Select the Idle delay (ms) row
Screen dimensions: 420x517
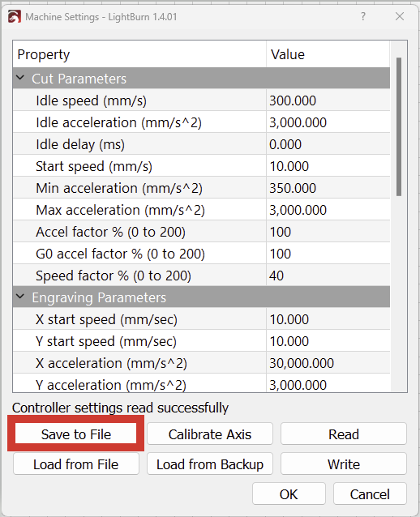pos(201,144)
